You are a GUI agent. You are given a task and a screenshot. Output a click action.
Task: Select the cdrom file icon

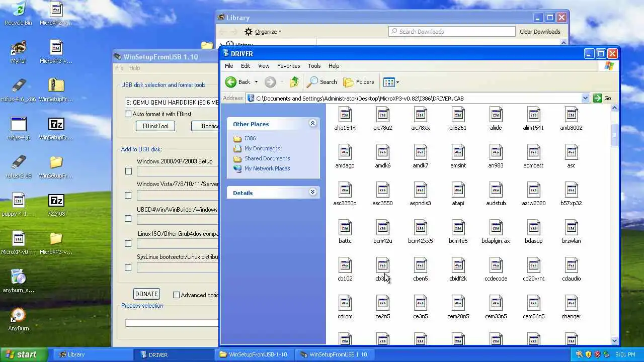tap(345, 303)
